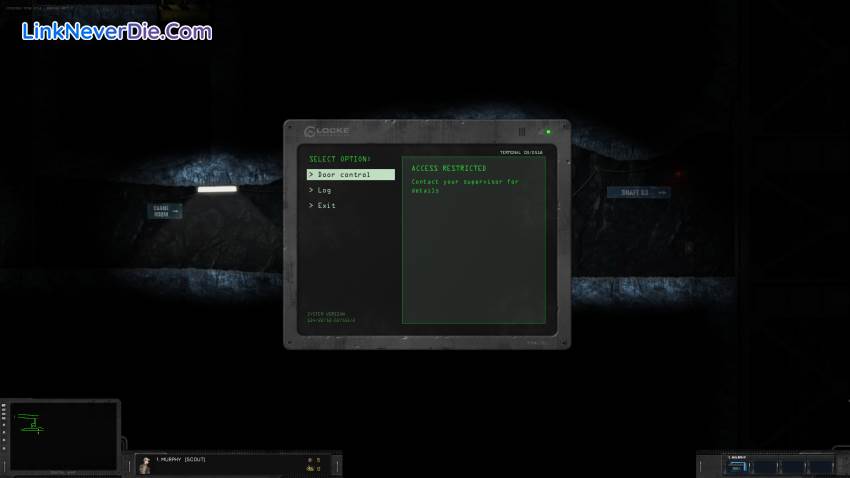Click the Crane Room direction sign
Image resolution: width=850 pixels, height=478 pixels.
(165, 211)
